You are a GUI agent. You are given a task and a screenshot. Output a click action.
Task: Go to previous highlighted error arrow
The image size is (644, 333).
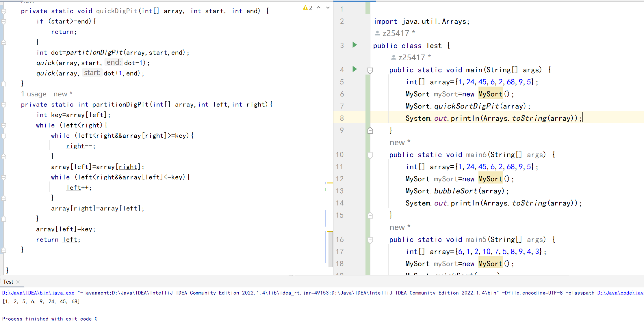(x=319, y=8)
